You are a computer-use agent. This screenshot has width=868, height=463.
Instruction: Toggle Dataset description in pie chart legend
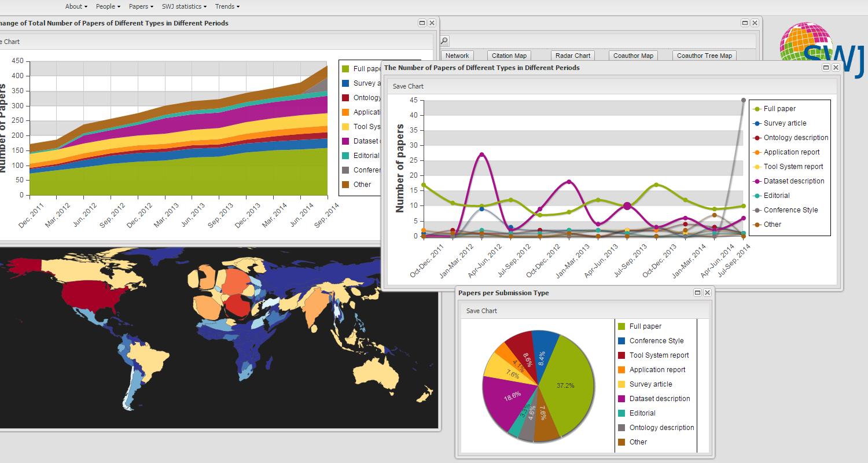tap(659, 399)
